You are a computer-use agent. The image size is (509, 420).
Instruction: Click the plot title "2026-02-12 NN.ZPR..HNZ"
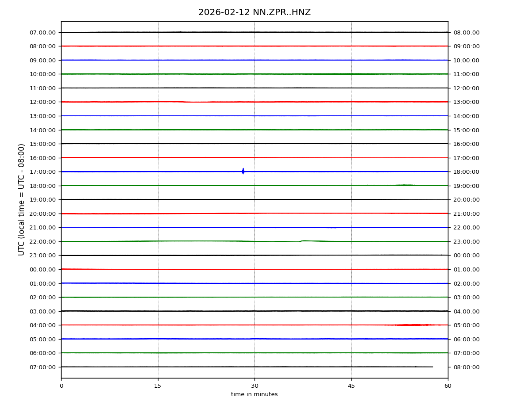[x=254, y=12]
